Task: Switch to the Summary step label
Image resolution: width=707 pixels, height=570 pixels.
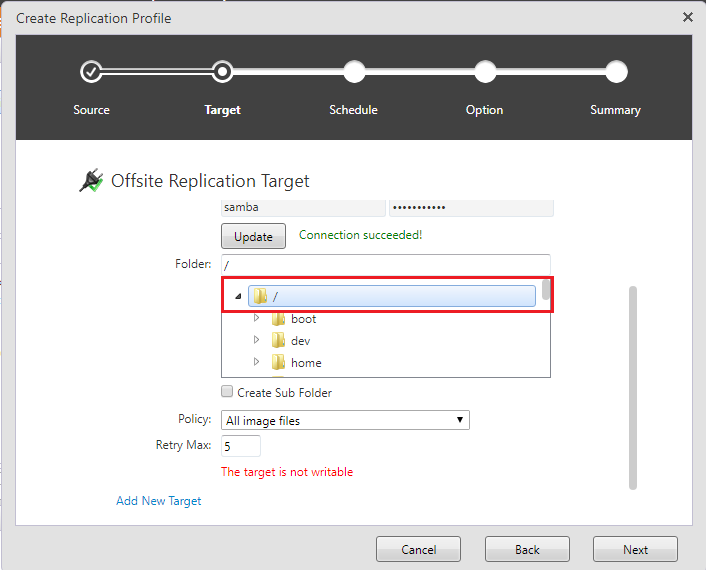Action: click(x=615, y=110)
